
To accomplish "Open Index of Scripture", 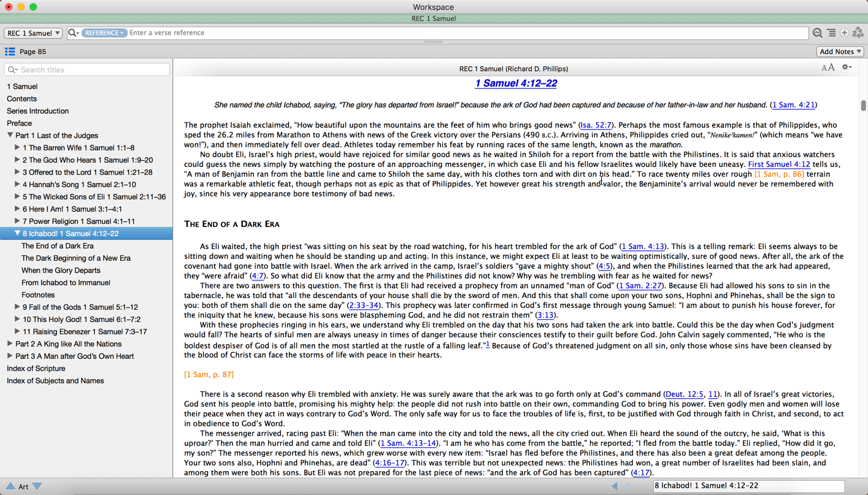I will (36, 369).
